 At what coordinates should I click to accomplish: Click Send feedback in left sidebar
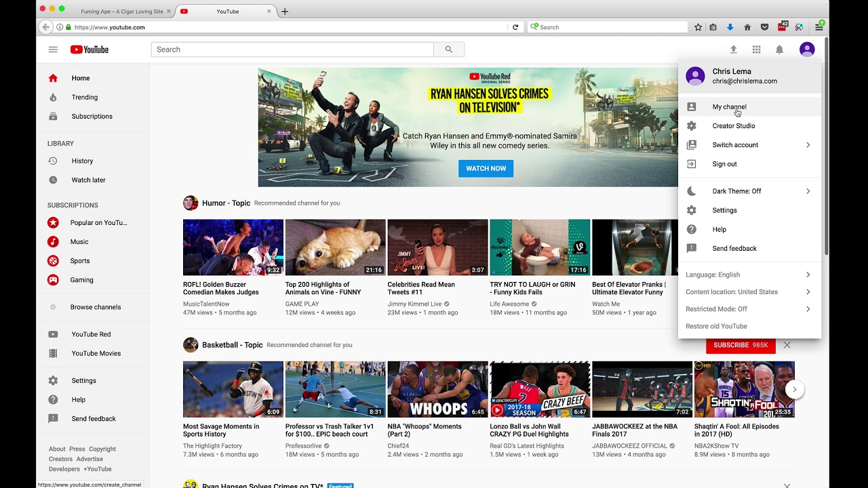tap(94, 418)
